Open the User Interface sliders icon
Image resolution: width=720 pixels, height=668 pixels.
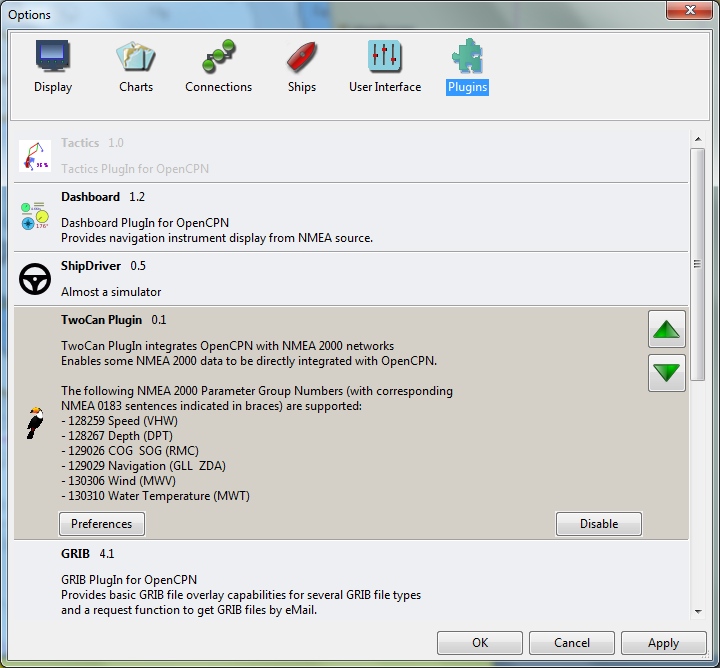tap(385, 56)
